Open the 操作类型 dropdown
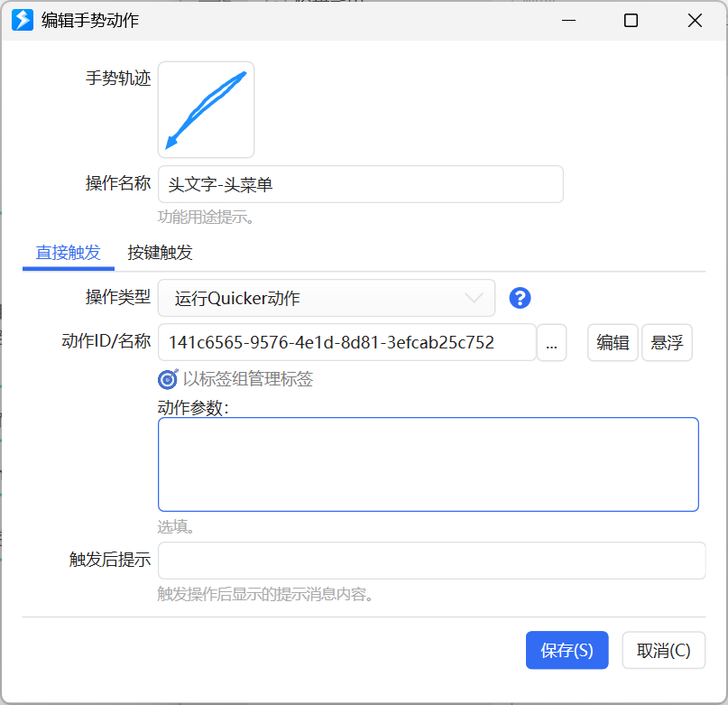The height and width of the screenshot is (705, 728). click(327, 298)
